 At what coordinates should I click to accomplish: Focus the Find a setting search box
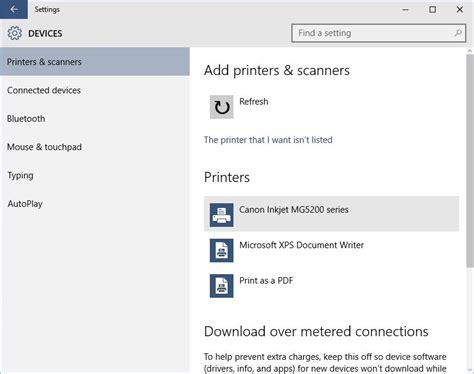click(x=378, y=33)
